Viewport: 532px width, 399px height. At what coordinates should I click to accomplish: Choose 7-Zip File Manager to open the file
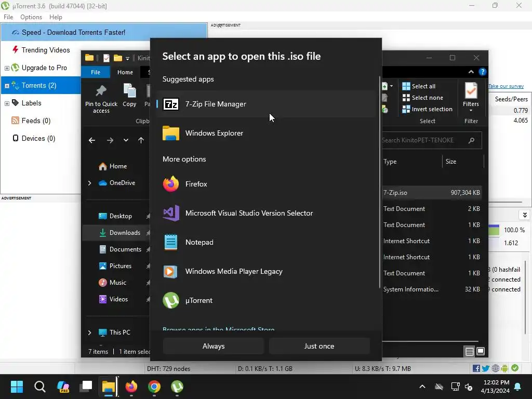coord(266,104)
